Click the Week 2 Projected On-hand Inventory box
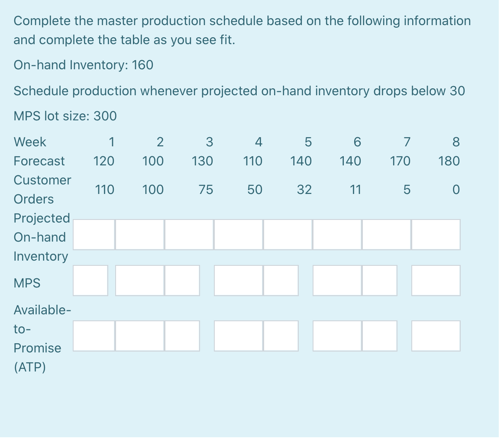The width and height of the screenshot is (504, 439). click(x=139, y=234)
